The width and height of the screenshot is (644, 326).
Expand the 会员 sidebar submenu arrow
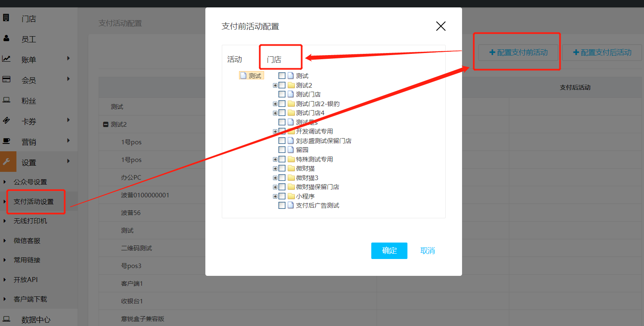[69, 79]
